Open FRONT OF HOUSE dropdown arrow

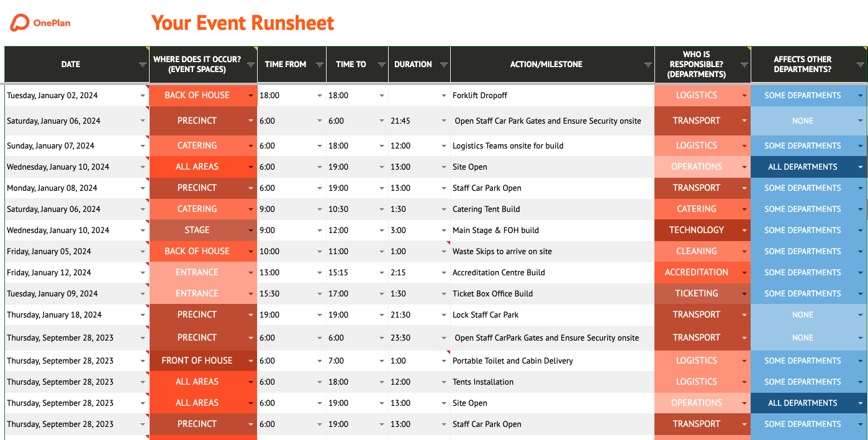[251, 361]
